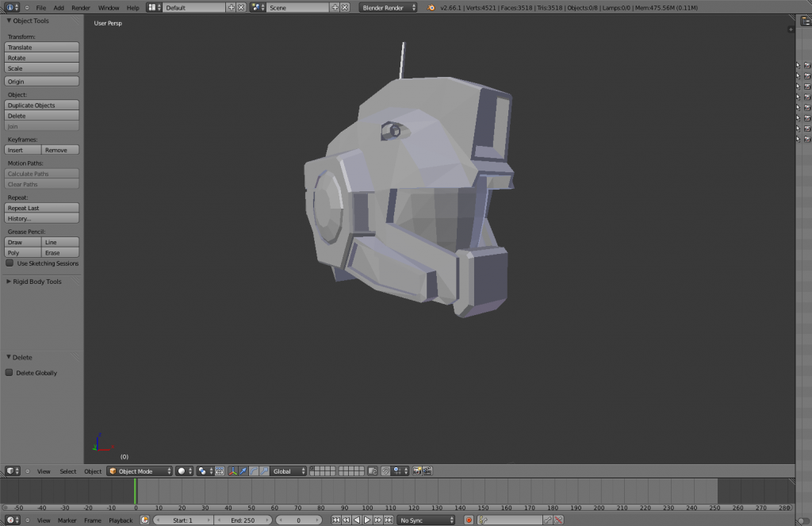Click delete keyframe icon in timeline header
This screenshot has width=812, height=526.
tap(558, 520)
